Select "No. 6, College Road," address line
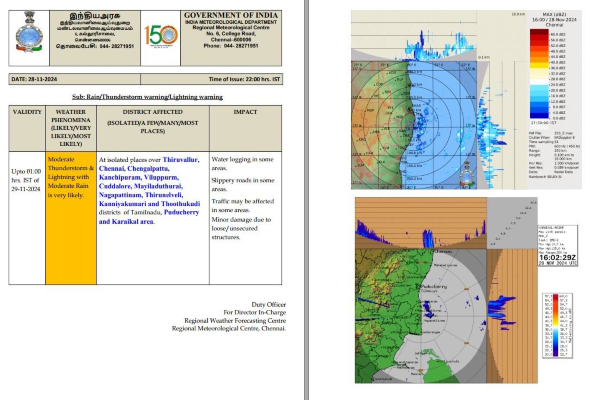Image resolution: width=600 pixels, height=400 pixels. [231, 34]
